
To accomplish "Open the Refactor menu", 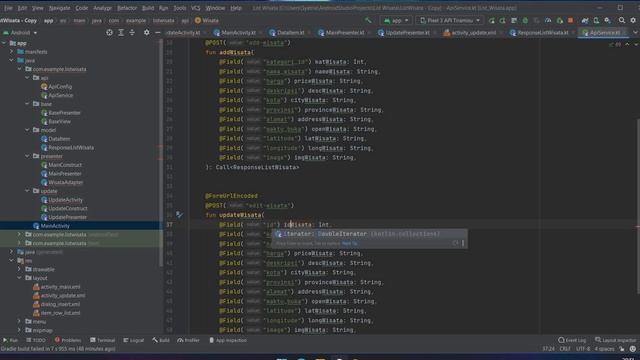I will click(x=127, y=8).
